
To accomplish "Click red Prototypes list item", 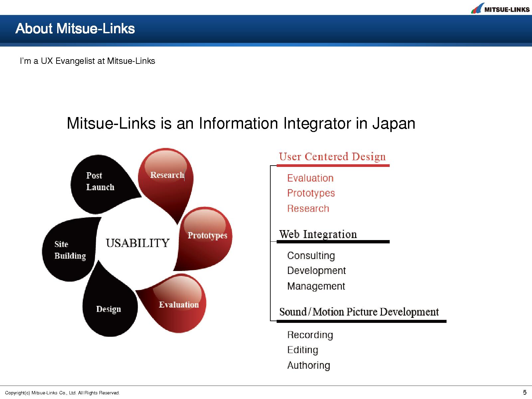I will [311, 194].
